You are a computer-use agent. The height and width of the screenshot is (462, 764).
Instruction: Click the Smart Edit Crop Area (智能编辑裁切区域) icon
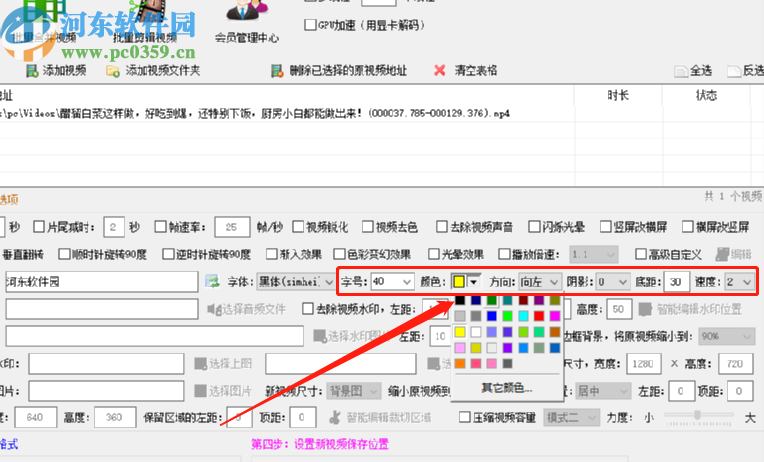(x=335, y=418)
